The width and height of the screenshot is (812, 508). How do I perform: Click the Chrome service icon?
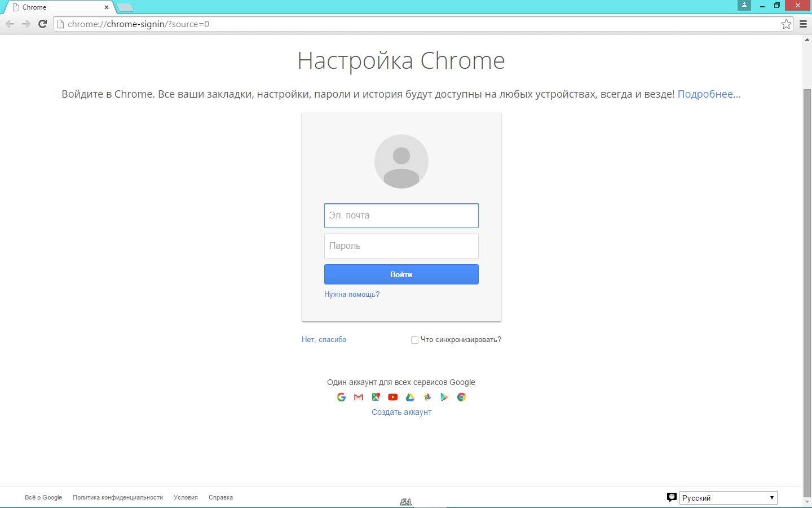pyautogui.click(x=461, y=397)
